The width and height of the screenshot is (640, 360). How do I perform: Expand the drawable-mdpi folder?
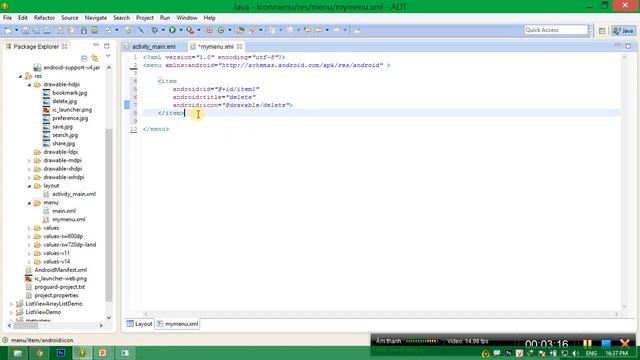tap(29, 160)
